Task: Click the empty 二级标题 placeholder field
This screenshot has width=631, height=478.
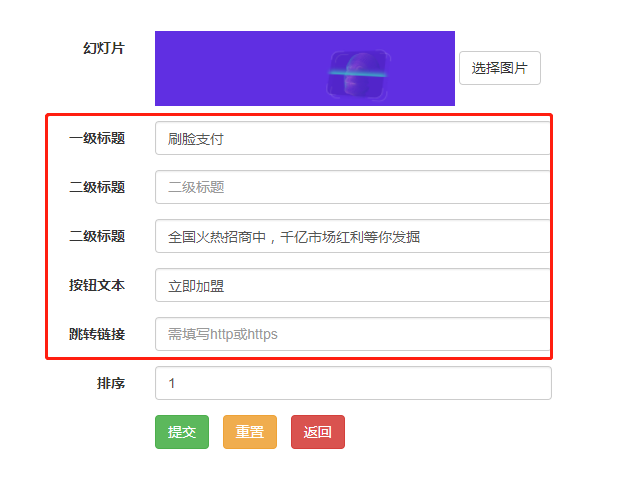Action: [353, 187]
